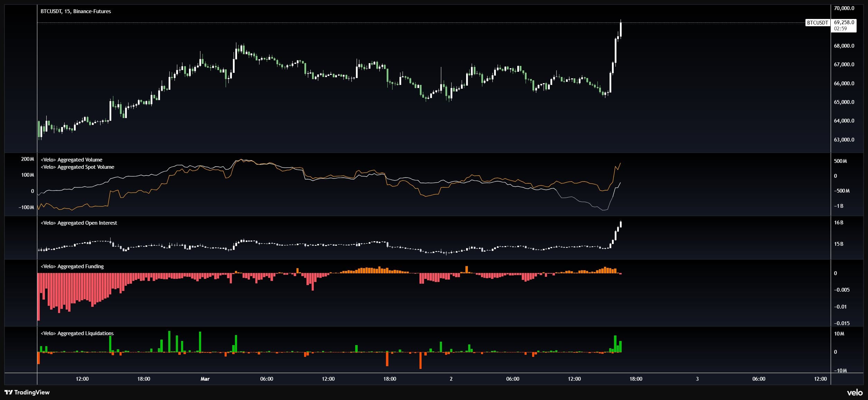Click the day 2 marker on time axis

[451, 379]
